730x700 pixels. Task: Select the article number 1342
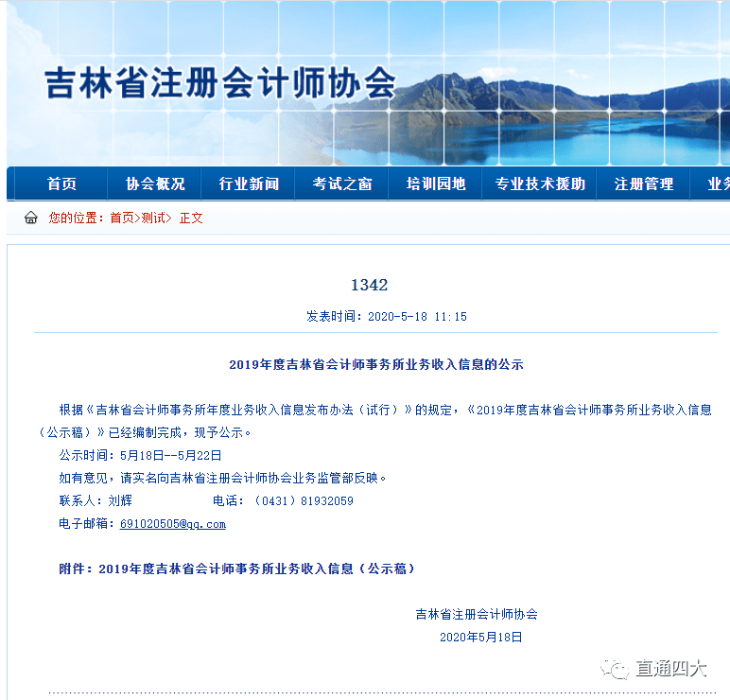tap(369, 285)
